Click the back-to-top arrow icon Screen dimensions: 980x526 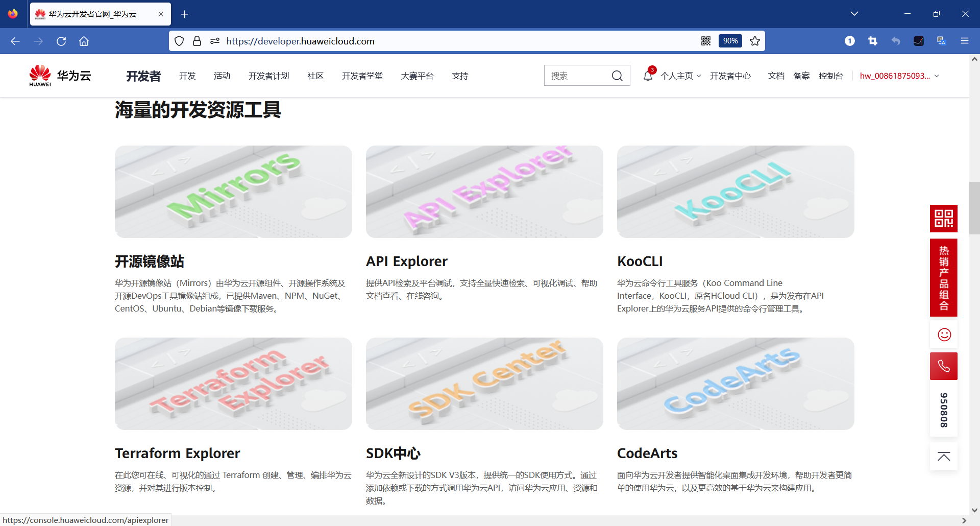tap(944, 456)
